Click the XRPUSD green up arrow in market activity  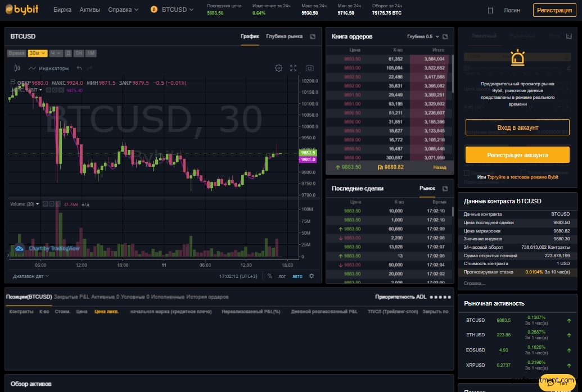(569, 365)
